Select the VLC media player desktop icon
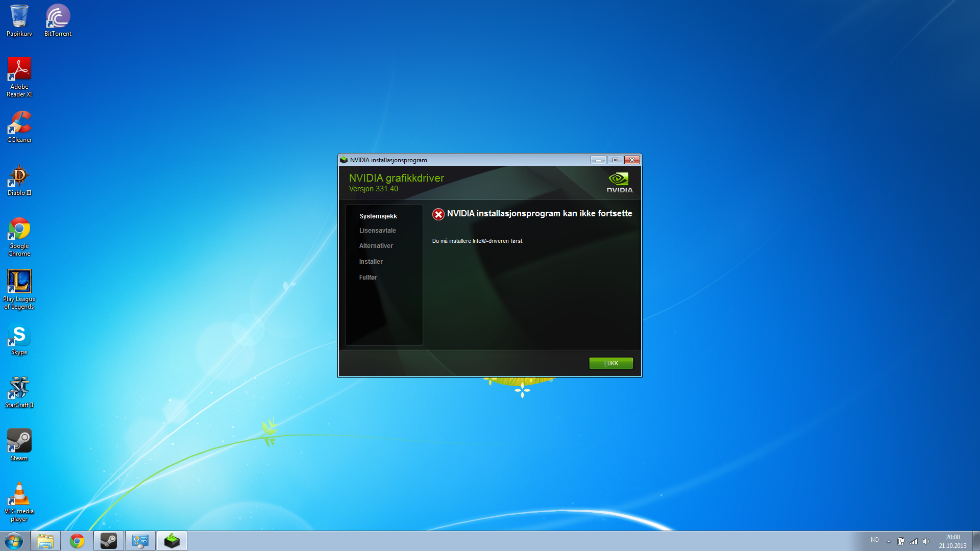Viewport: 980px width, 551px height. pos(19,502)
